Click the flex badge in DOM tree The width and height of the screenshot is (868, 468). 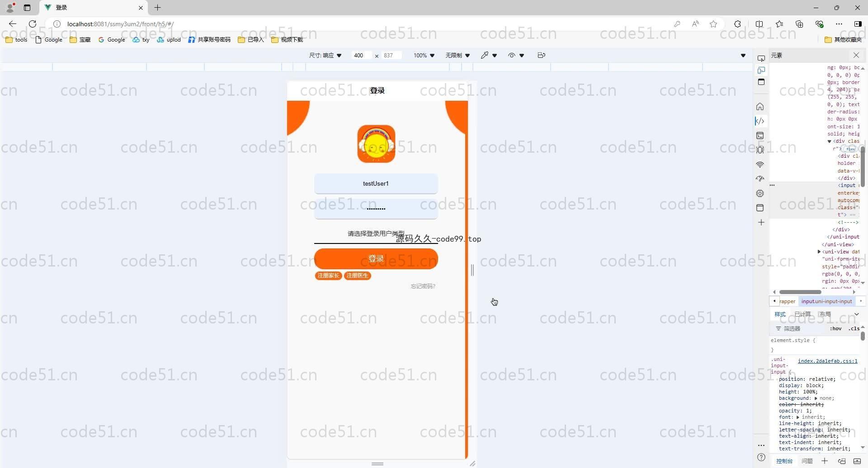coord(850,149)
